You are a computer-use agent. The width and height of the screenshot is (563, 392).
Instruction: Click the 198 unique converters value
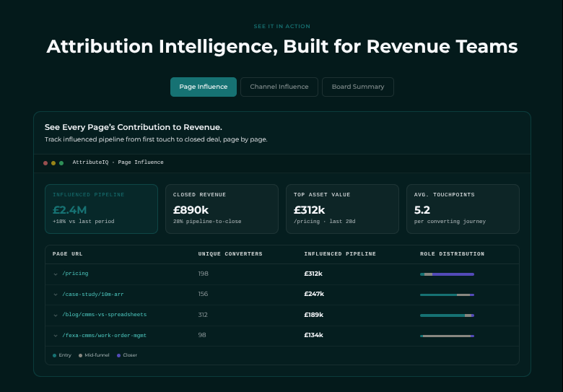click(x=204, y=274)
